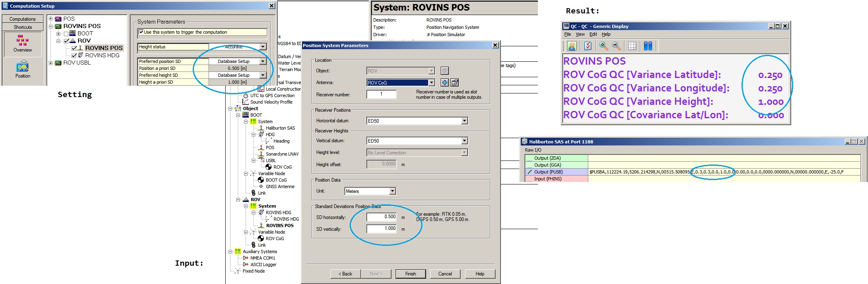Click the zoom in magnifier in QC toolbar
Image resolution: width=868 pixels, height=284 pixels.
pyautogui.click(x=603, y=46)
